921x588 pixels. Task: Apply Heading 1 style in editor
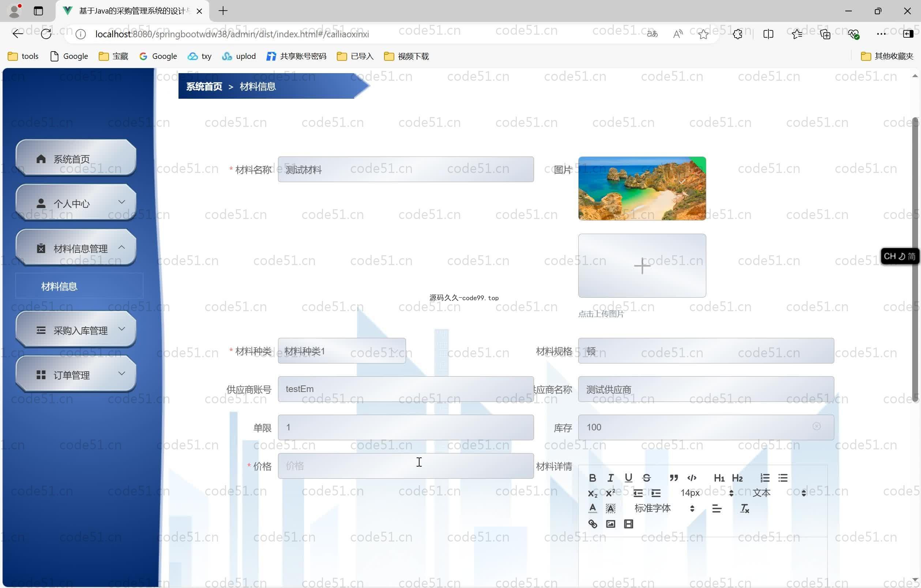(x=719, y=478)
